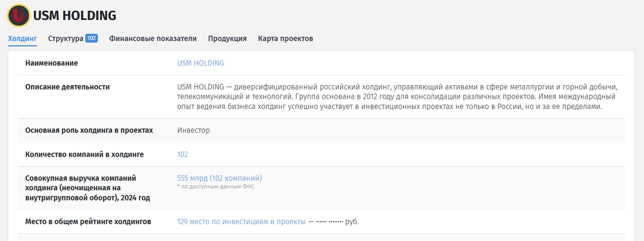
Task: Select the Описание деятельности row label
Action: click(x=68, y=87)
